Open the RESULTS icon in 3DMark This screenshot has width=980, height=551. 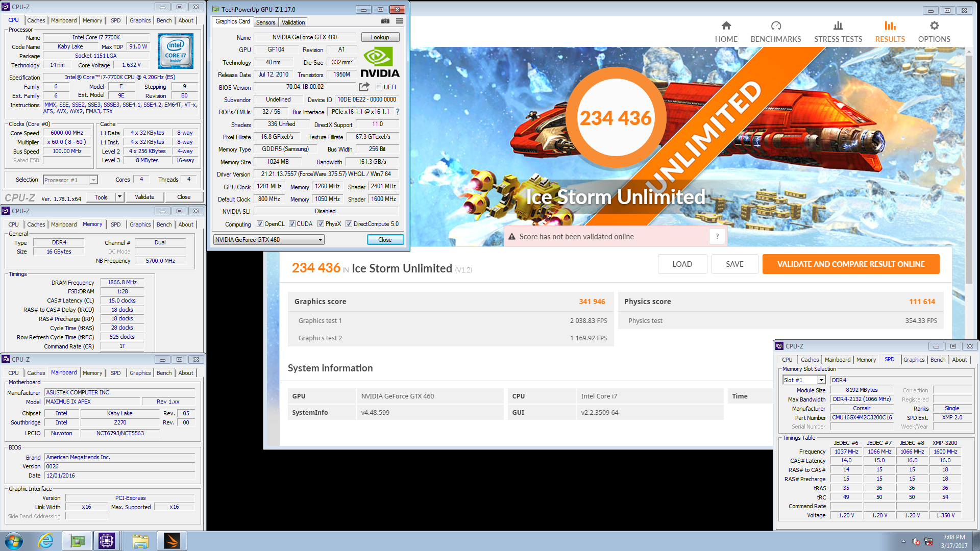(x=890, y=26)
